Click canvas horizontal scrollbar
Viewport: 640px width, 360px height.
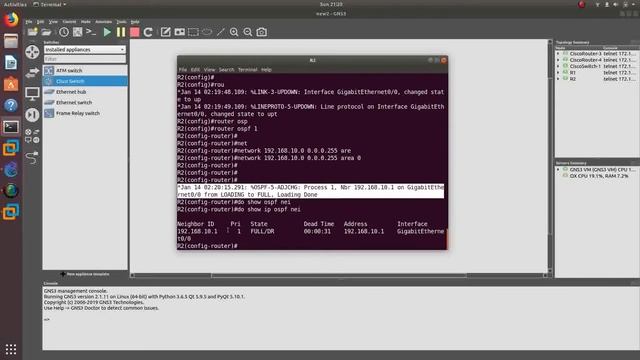coord(339,276)
